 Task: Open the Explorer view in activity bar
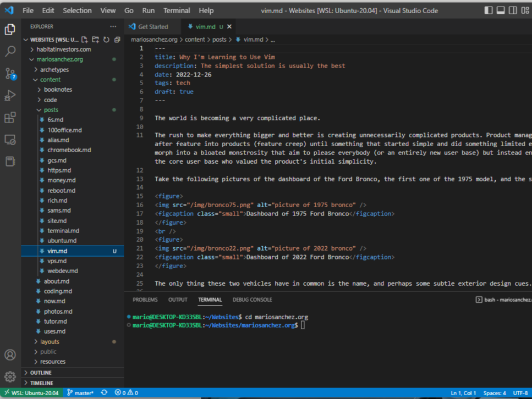[10, 30]
